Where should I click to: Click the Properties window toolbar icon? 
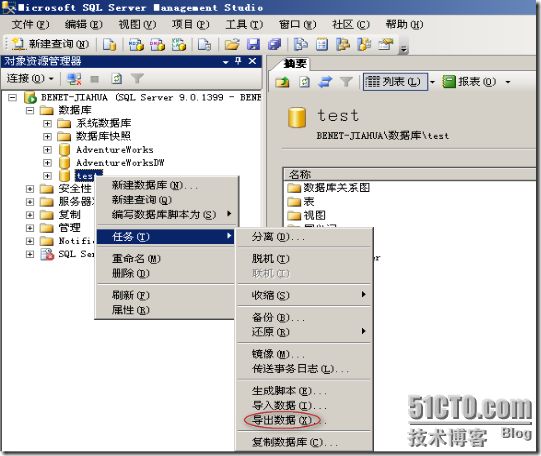[x=386, y=44]
